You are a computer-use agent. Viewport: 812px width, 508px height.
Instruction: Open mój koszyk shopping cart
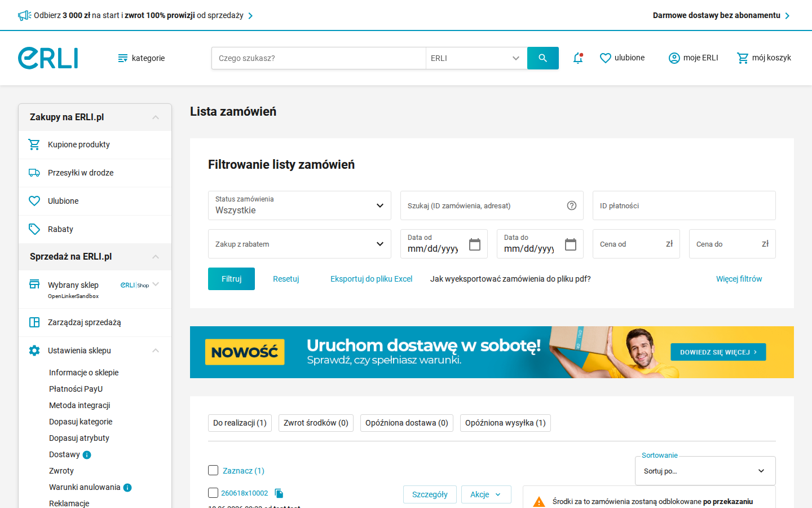click(x=764, y=58)
